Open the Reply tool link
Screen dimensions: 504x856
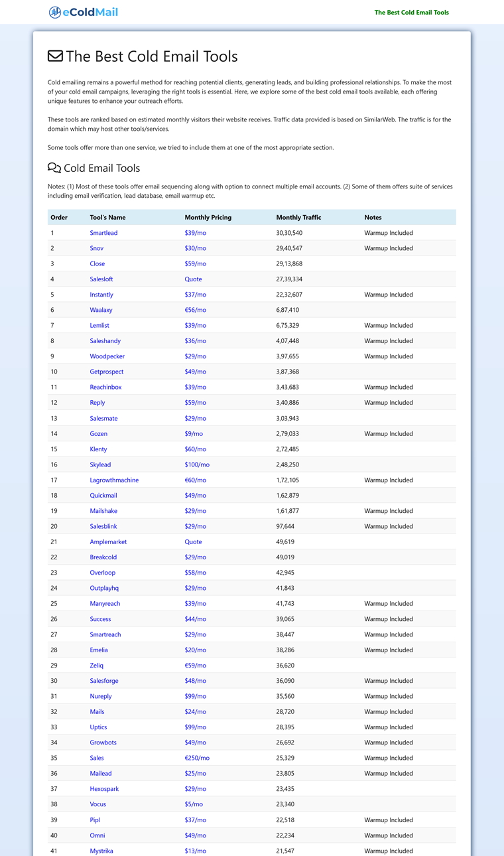[97, 403]
